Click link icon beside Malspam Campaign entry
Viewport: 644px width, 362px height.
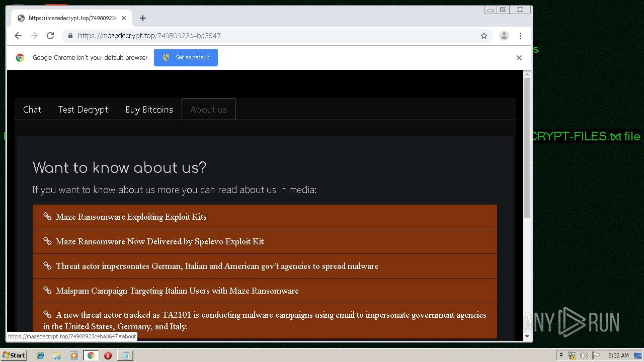click(x=47, y=290)
